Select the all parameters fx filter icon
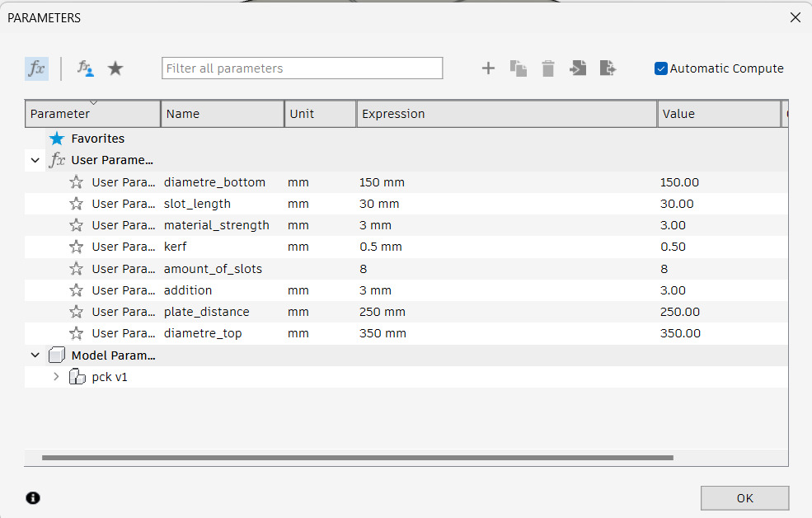Screen dimensions: 812x518 pos(36,68)
